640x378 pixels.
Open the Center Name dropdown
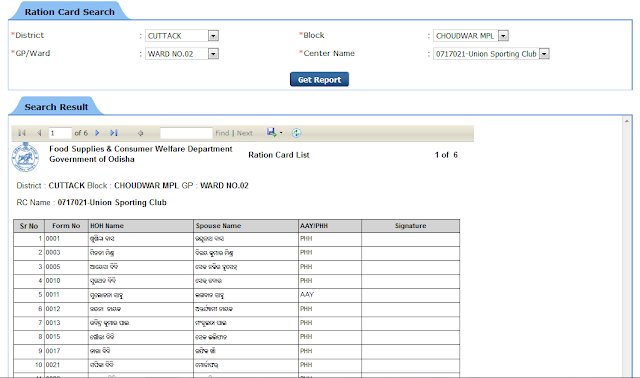[491, 54]
